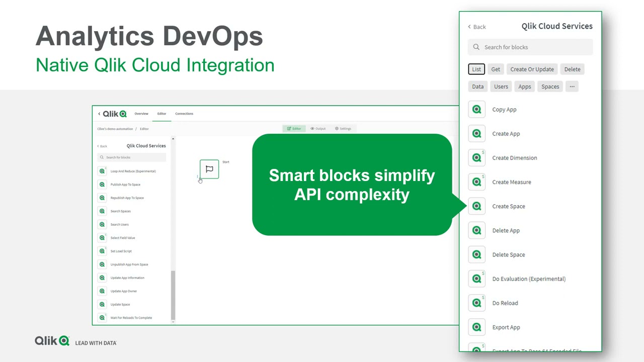
Task: Click the Do Reload block icon
Action: (476, 303)
